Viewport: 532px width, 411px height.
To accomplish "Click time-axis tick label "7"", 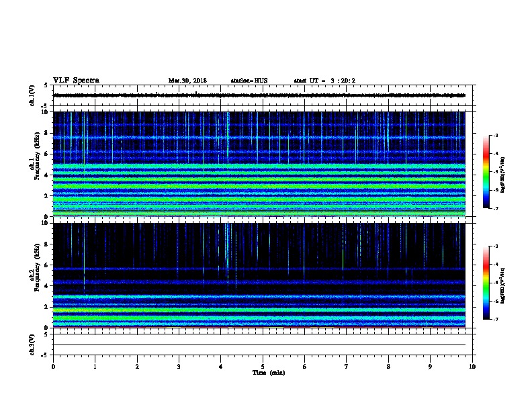I will click(x=347, y=366).
